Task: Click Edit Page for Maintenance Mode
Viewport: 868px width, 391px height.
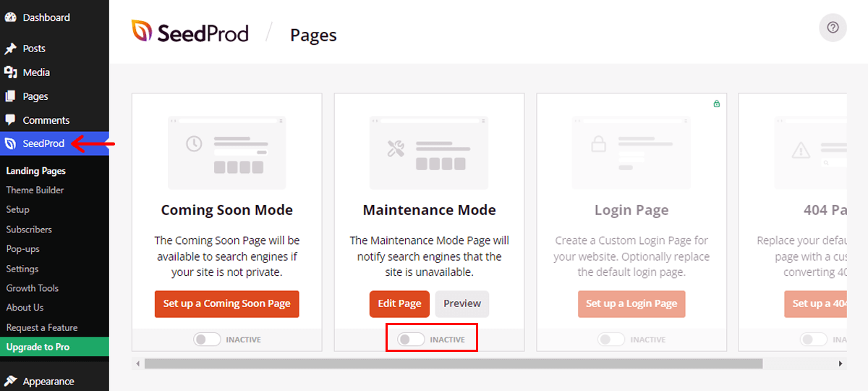Action: [x=399, y=304]
